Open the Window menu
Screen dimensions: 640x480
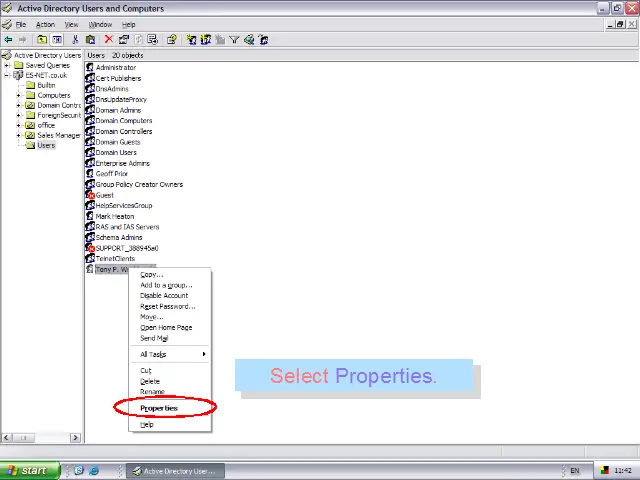click(x=100, y=24)
